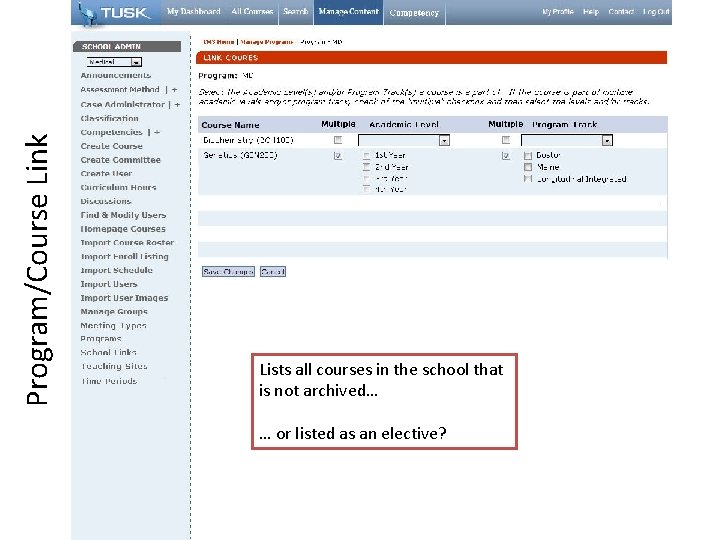Image resolution: width=720 pixels, height=540 pixels.
Task: Open Manage Groups sidebar link
Action: tap(114, 311)
